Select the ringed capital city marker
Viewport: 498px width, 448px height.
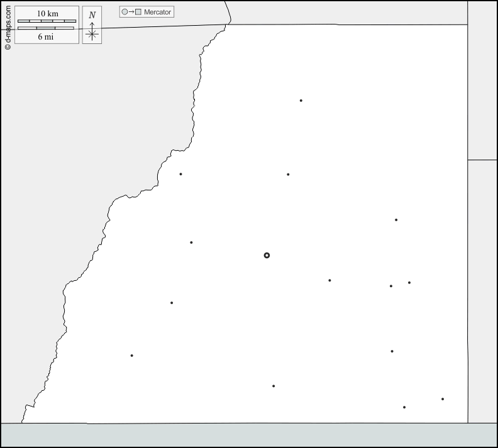[x=267, y=255]
